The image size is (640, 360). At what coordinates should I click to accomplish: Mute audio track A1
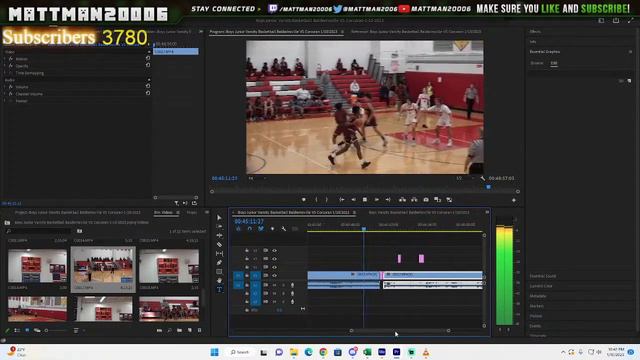click(274, 285)
